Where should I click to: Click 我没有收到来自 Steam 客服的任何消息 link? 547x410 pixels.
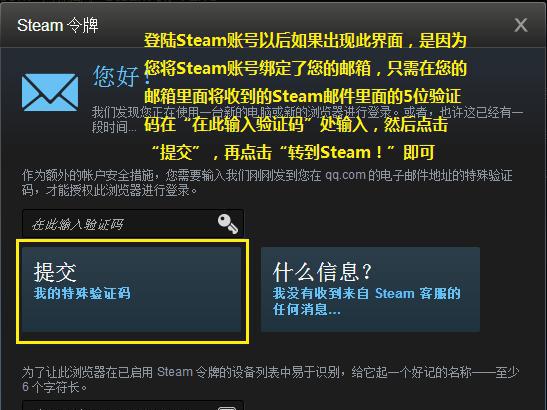point(367,301)
